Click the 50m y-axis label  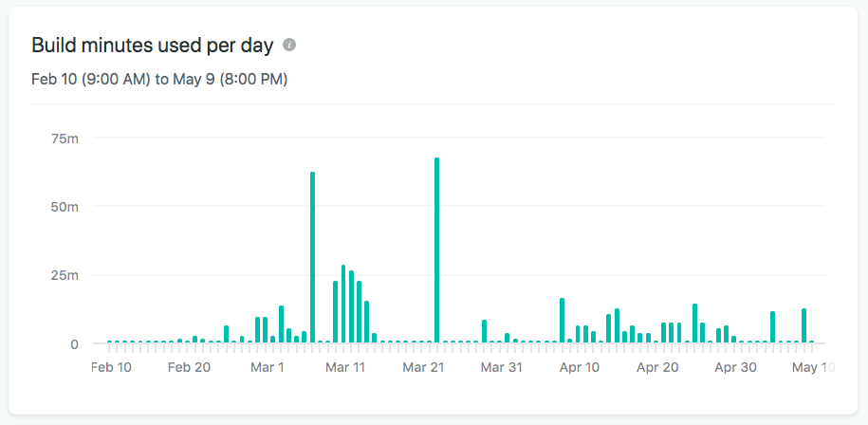65,207
